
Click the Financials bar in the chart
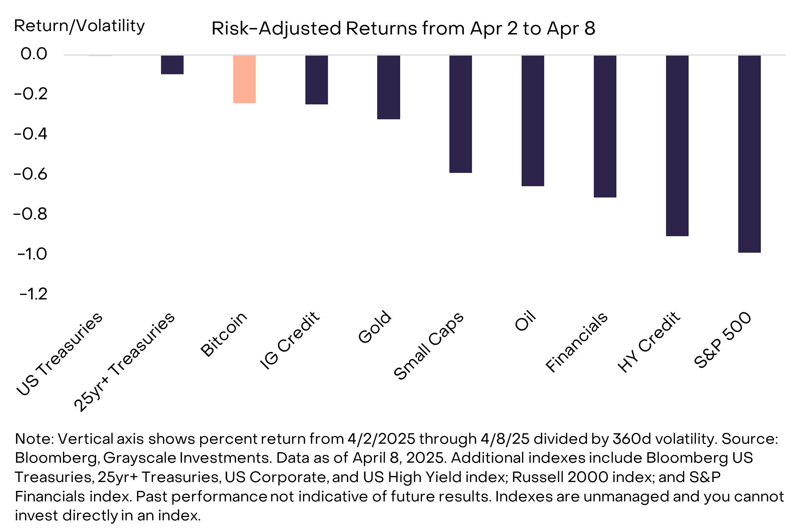click(x=605, y=126)
